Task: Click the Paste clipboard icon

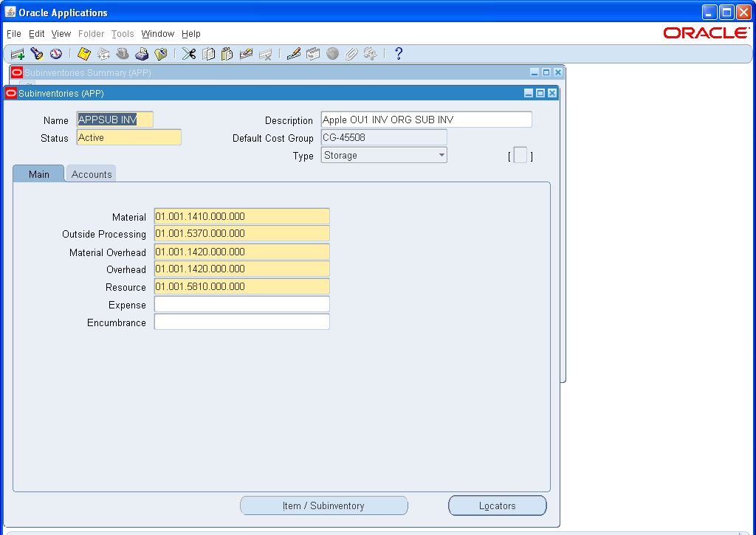Action: (x=227, y=53)
